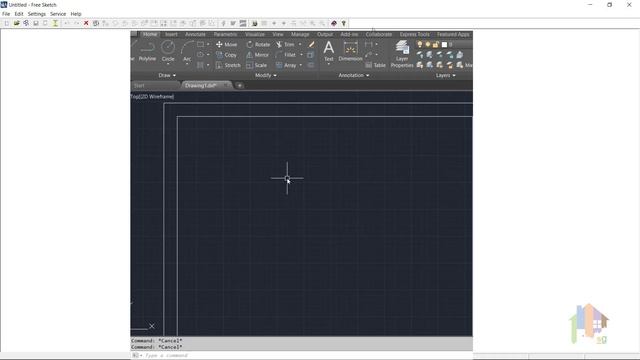Open the Help menu
Screen dimensions: 640x360
(76, 14)
